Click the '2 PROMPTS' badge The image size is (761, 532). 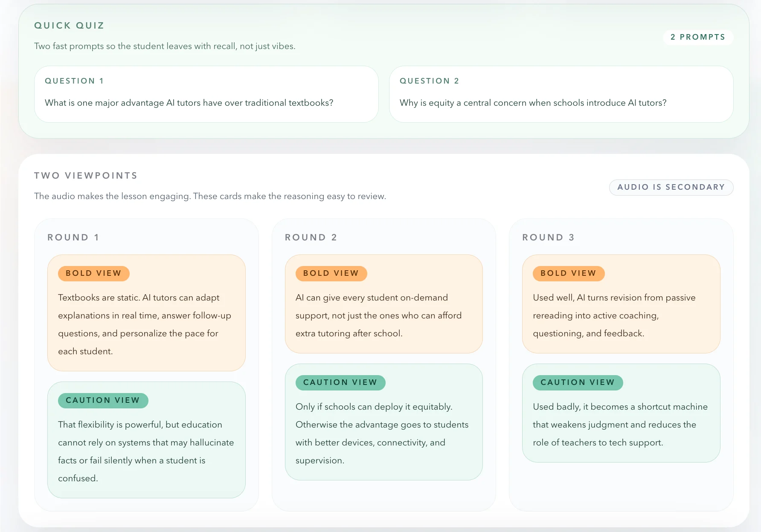(x=698, y=37)
